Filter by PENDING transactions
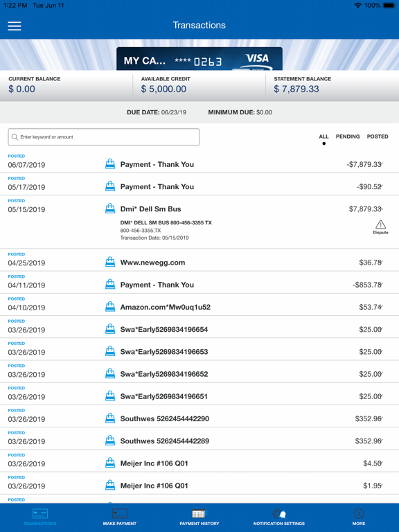This screenshot has height=532, width=399. pyautogui.click(x=348, y=136)
